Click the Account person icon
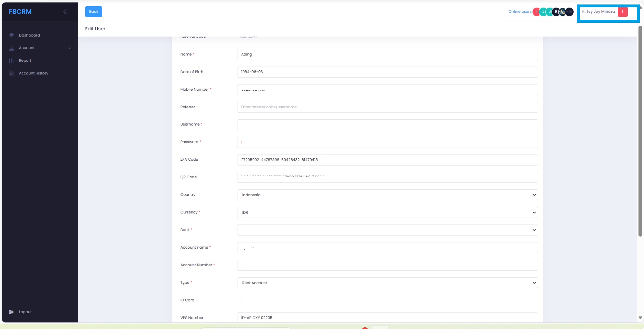The image size is (644, 329). [x=11, y=48]
